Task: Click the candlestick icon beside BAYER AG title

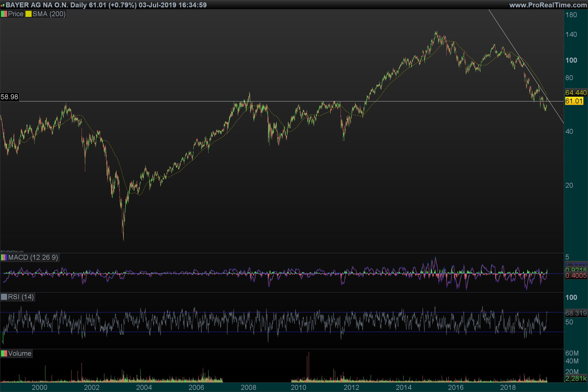Action: (3, 5)
